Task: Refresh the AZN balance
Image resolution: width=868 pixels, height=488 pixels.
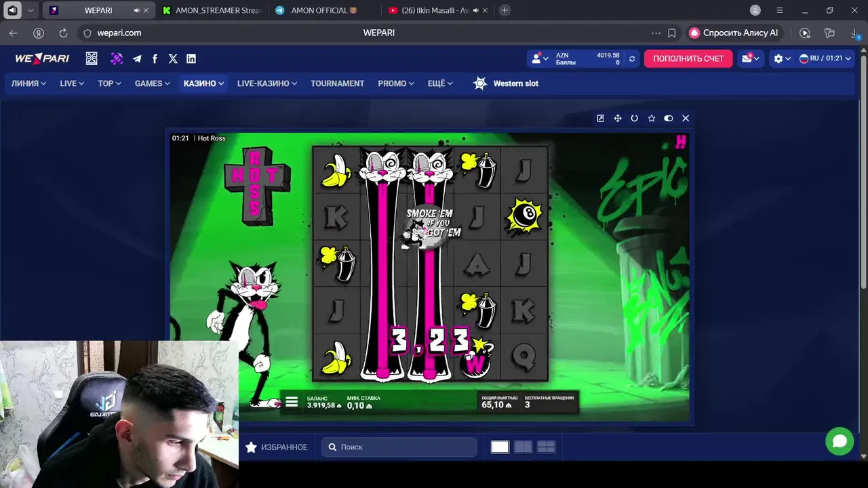Action: click(x=632, y=59)
